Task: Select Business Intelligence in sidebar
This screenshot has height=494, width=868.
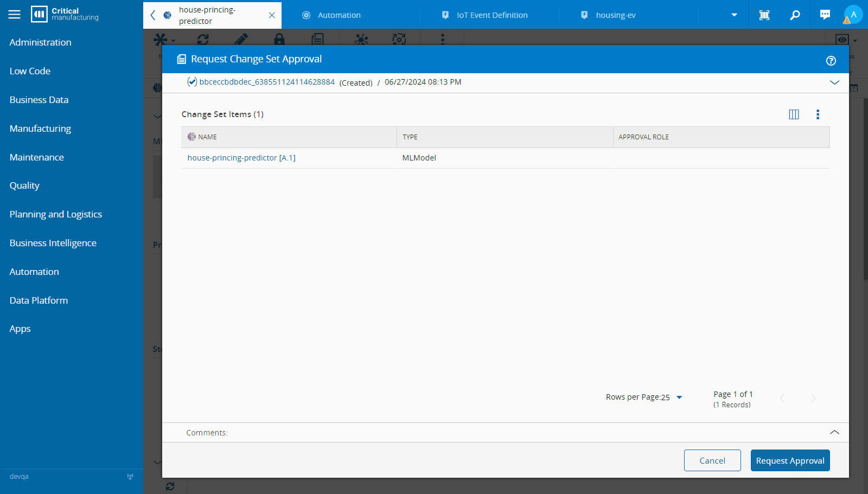Action: pyautogui.click(x=53, y=243)
